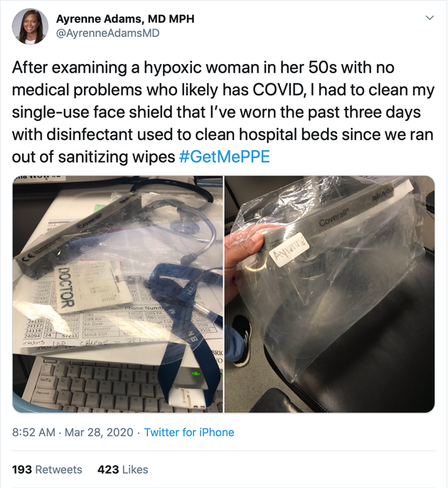Show the 423 Likes list
The width and height of the screenshot is (448, 488).
tap(123, 470)
